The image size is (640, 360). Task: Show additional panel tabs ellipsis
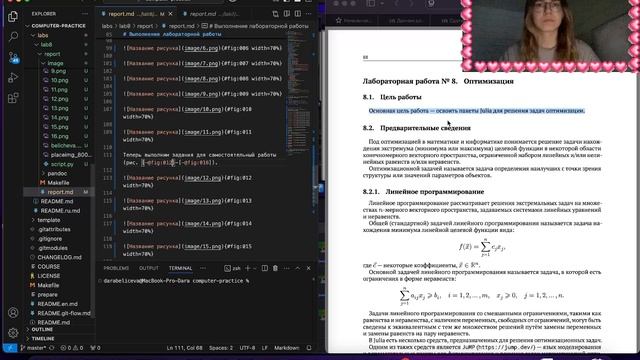pyautogui.click(x=203, y=268)
